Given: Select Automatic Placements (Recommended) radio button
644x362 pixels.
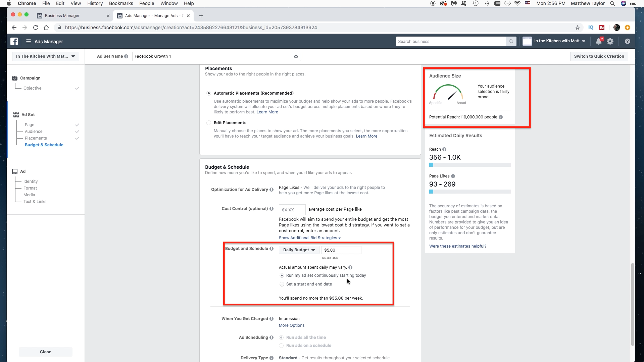Looking at the screenshot, I should click(209, 93).
